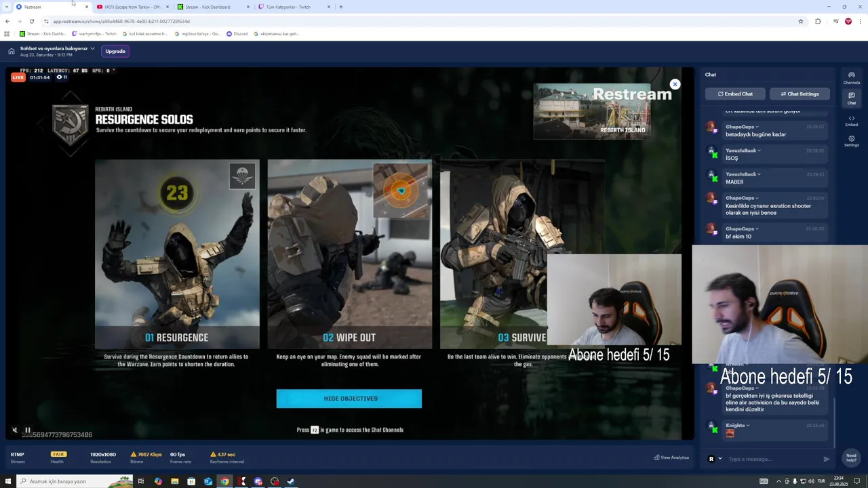The width and height of the screenshot is (868, 488).
Task: Expand the stream title dropdown
Action: 92,48
